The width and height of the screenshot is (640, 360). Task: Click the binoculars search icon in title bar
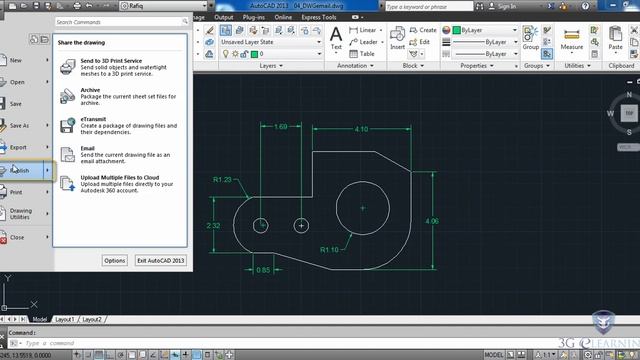(480, 6)
